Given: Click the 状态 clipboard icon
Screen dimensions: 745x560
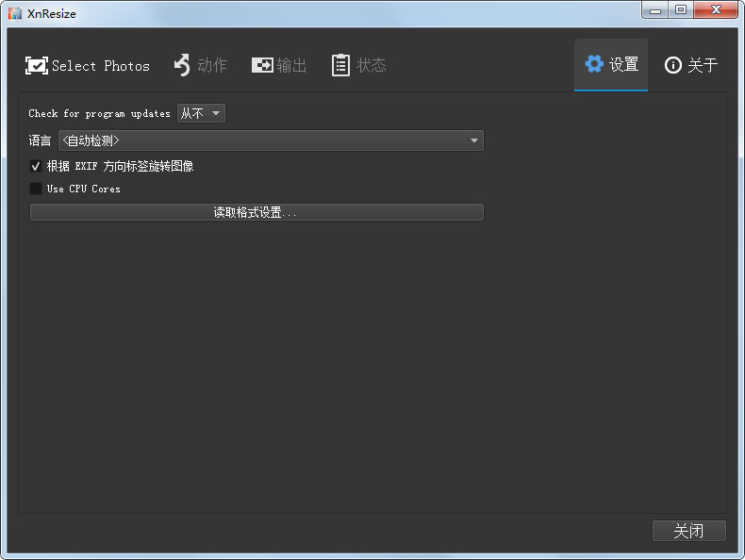Looking at the screenshot, I should point(340,65).
